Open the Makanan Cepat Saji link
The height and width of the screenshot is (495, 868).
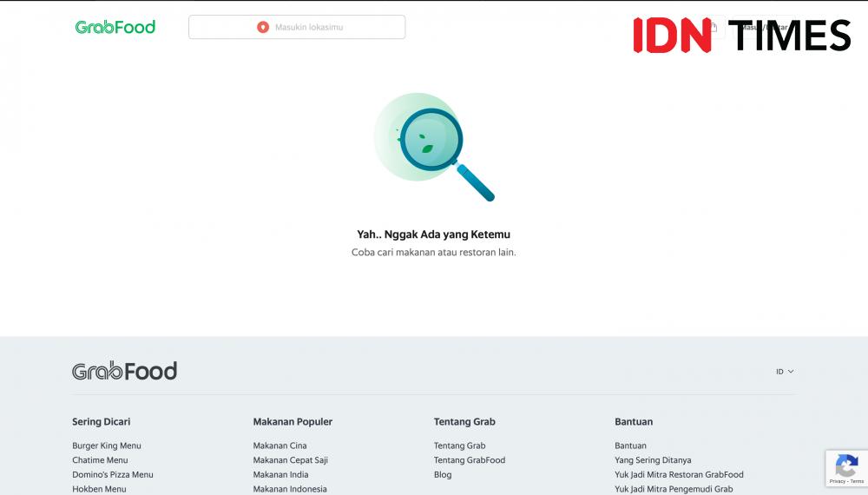coord(290,460)
